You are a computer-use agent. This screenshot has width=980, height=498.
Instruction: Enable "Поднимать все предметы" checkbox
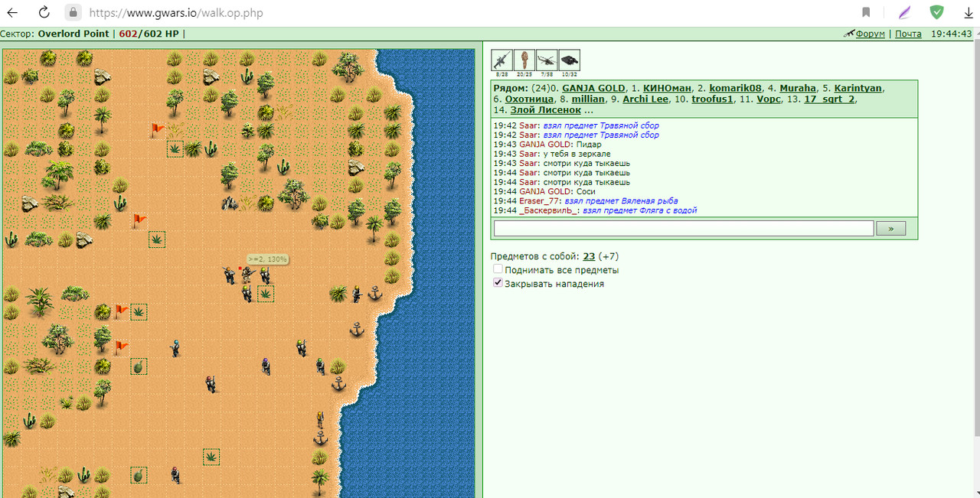pos(498,270)
